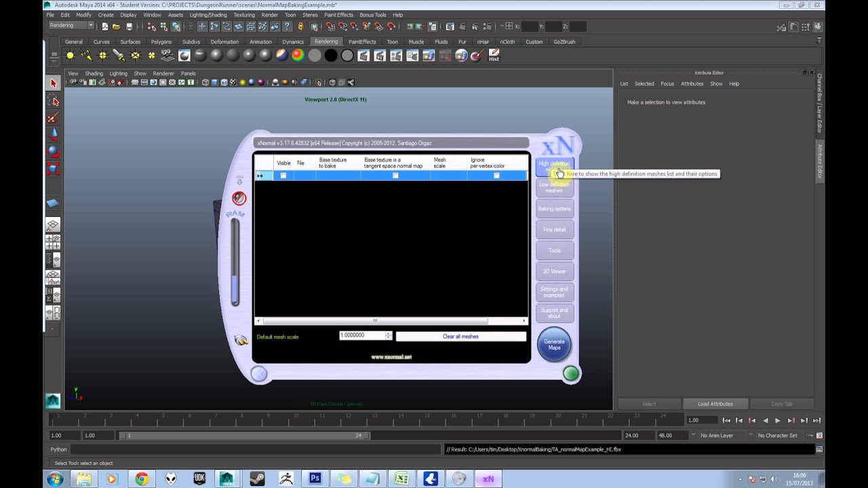Click the render current frame clapperboard icon

point(363,56)
